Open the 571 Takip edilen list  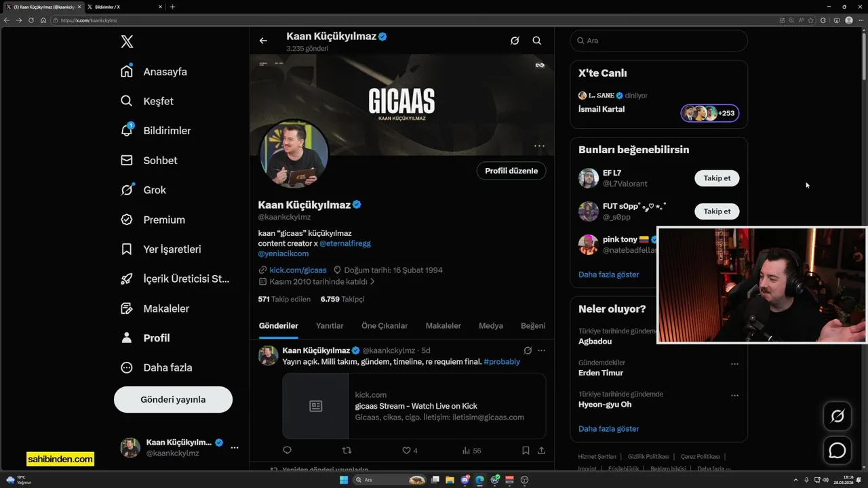pyautogui.click(x=284, y=299)
